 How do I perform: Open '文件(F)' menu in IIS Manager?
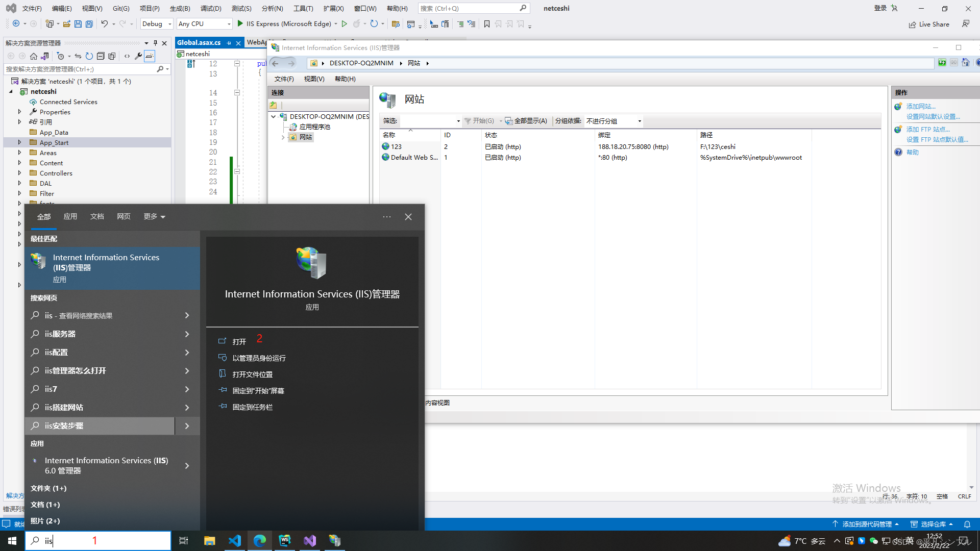[283, 79]
